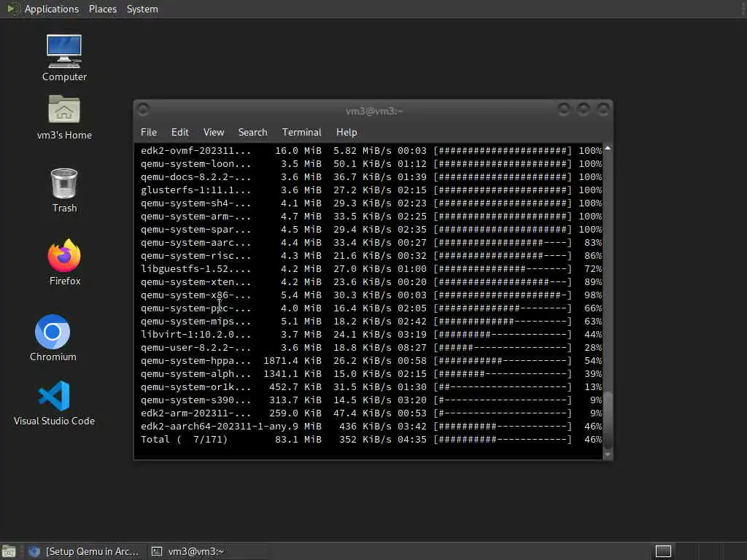Click the 83.1 MiB total size

point(298,440)
